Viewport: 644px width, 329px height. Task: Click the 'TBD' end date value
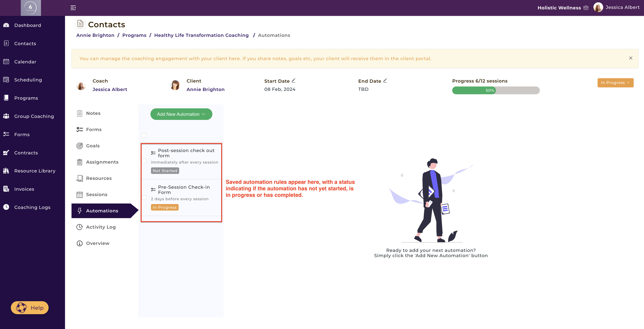363,89
